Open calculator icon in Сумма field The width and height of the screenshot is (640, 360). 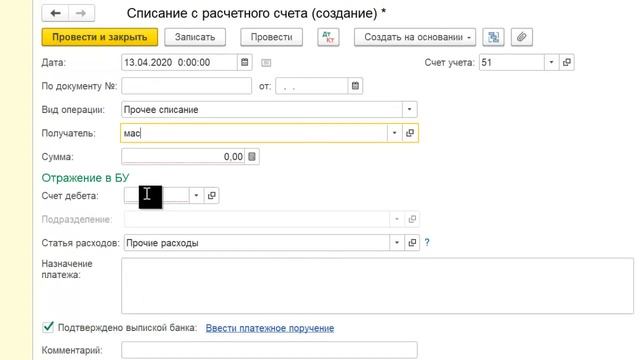tap(252, 157)
